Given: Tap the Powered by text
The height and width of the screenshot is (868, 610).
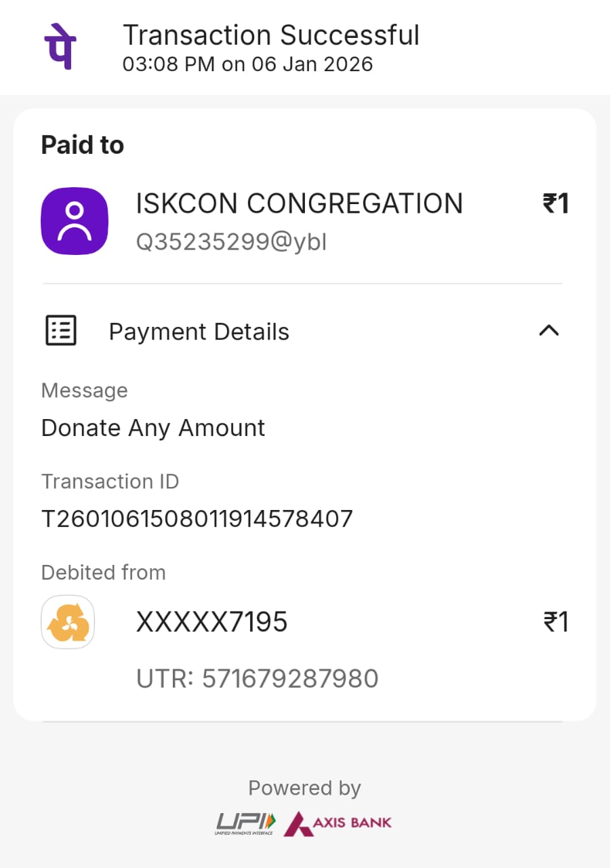Looking at the screenshot, I should (304, 788).
